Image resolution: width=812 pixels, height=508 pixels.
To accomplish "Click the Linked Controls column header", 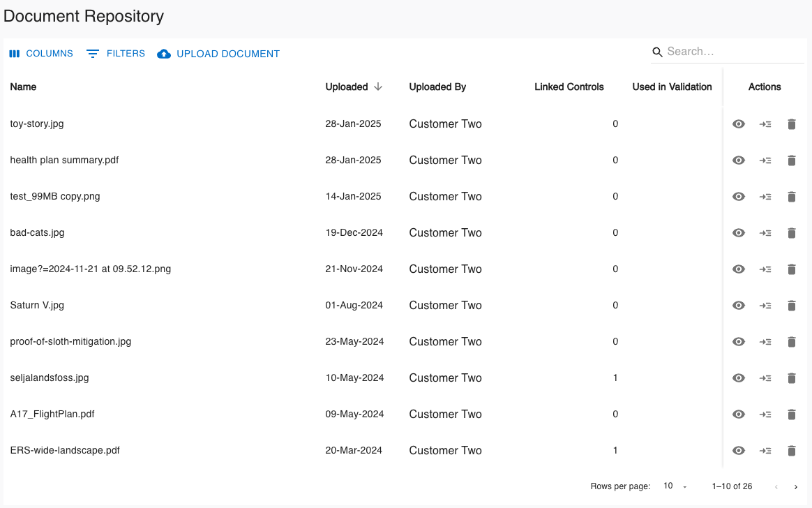I will (569, 87).
